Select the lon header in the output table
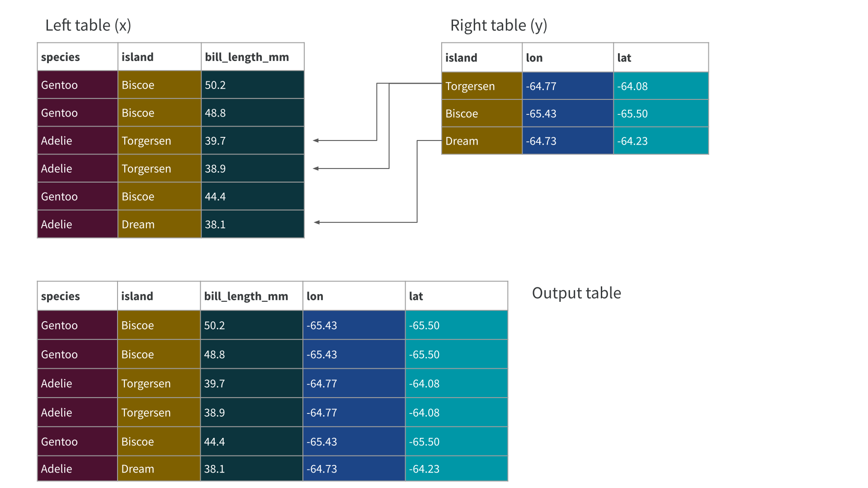 click(354, 296)
